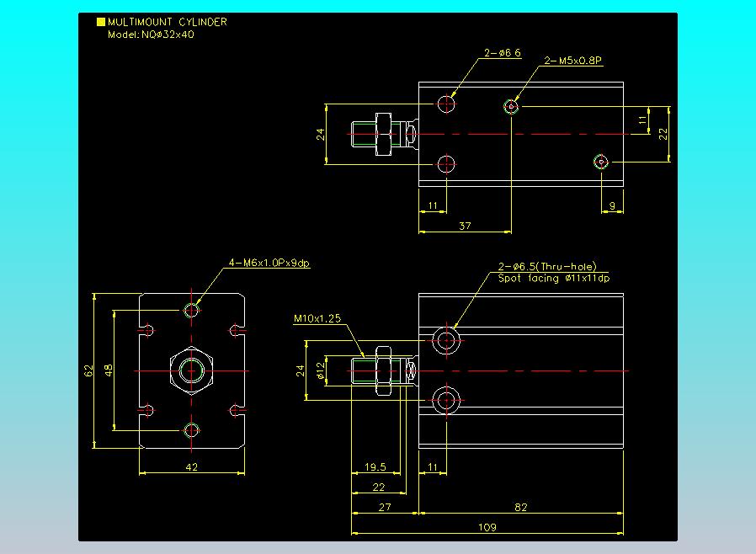This screenshot has height=554, width=756.
Task: Click the 'MULTIMOUNT CYLINDER' title text
Action: tap(168, 22)
